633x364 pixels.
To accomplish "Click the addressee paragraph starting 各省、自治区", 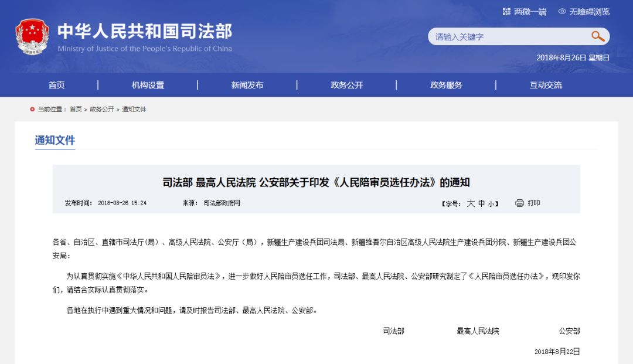I will coord(315,249).
